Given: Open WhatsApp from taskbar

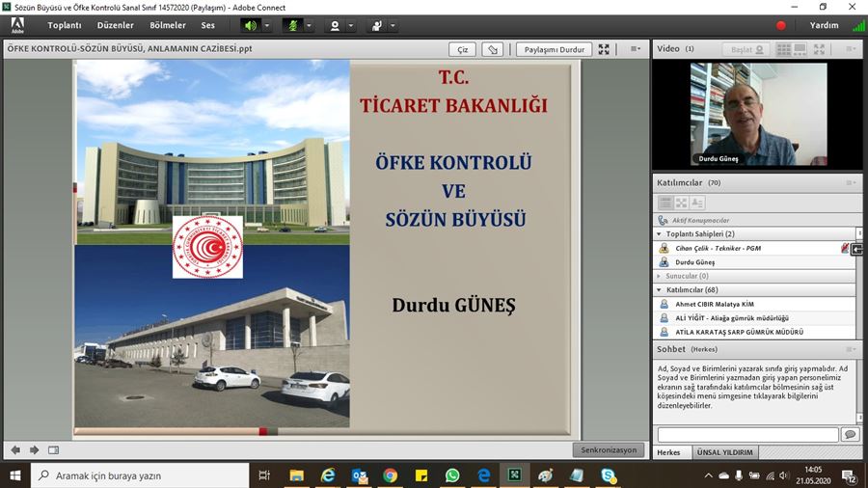Looking at the screenshot, I should pyautogui.click(x=452, y=475).
